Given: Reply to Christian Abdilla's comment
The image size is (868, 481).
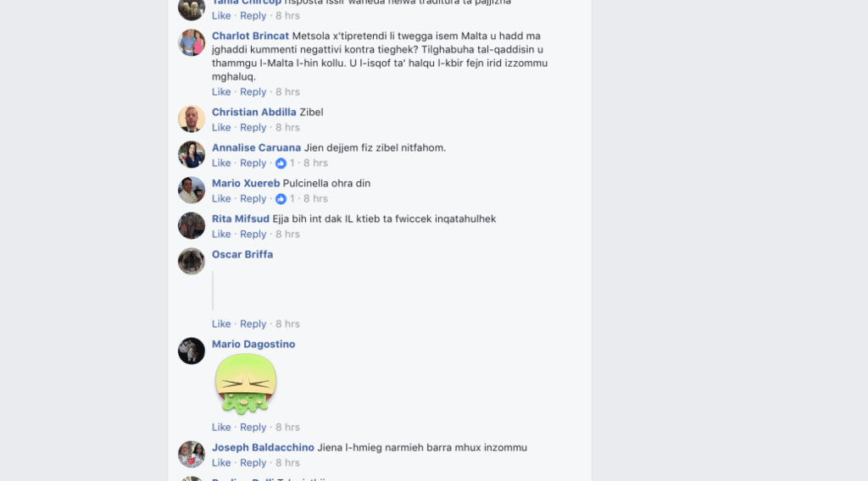Looking at the screenshot, I should (253, 127).
